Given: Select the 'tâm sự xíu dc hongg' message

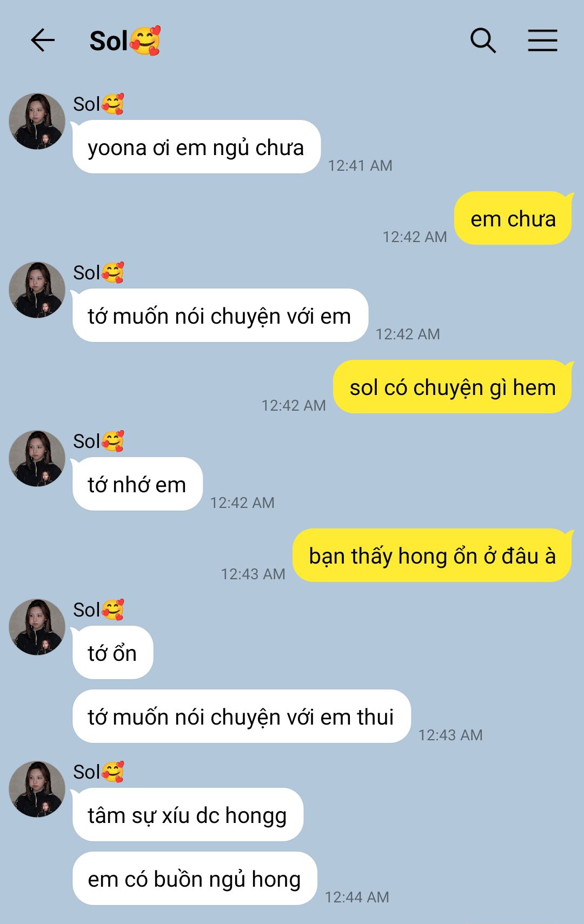Looking at the screenshot, I should tap(188, 815).
